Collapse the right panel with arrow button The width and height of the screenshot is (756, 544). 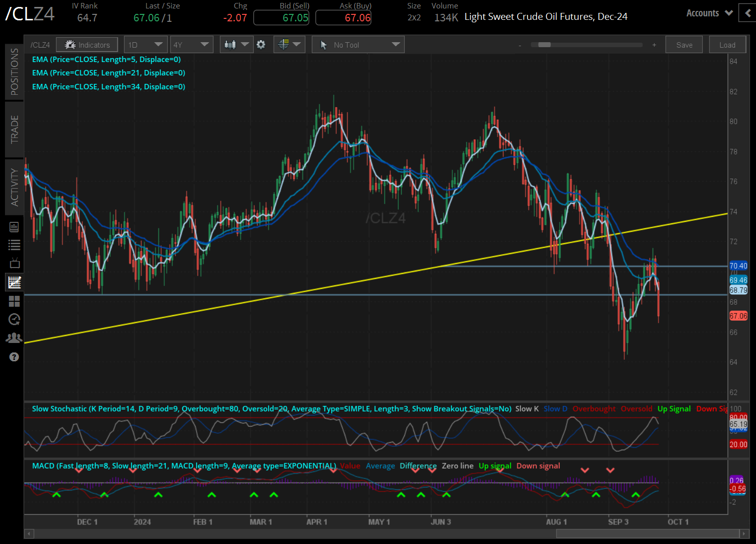[747, 13]
